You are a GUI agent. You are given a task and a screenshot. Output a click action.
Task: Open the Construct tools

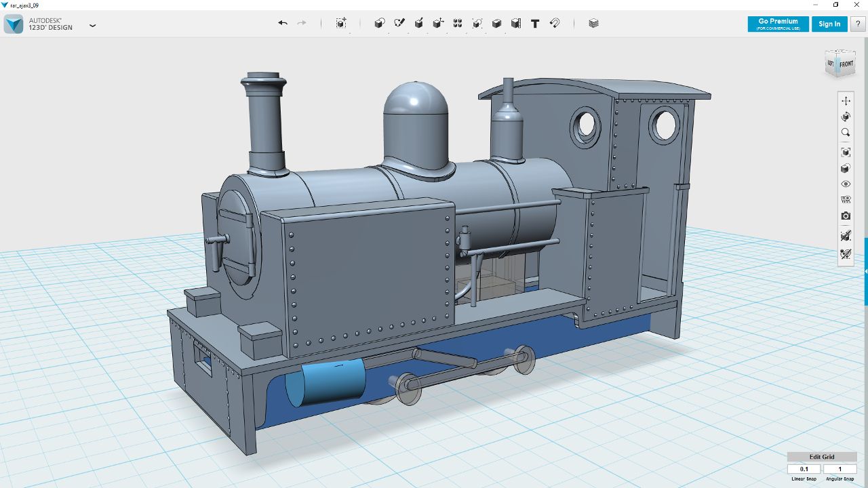coord(419,23)
